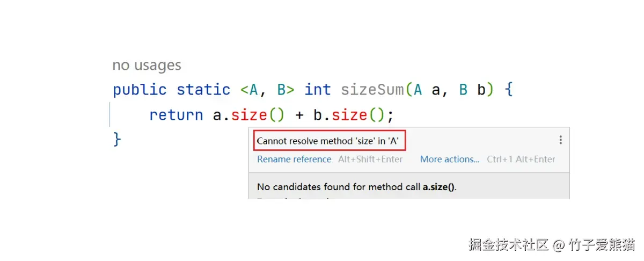
Task: Click the 'no usages' inlay hint
Action: click(x=147, y=66)
